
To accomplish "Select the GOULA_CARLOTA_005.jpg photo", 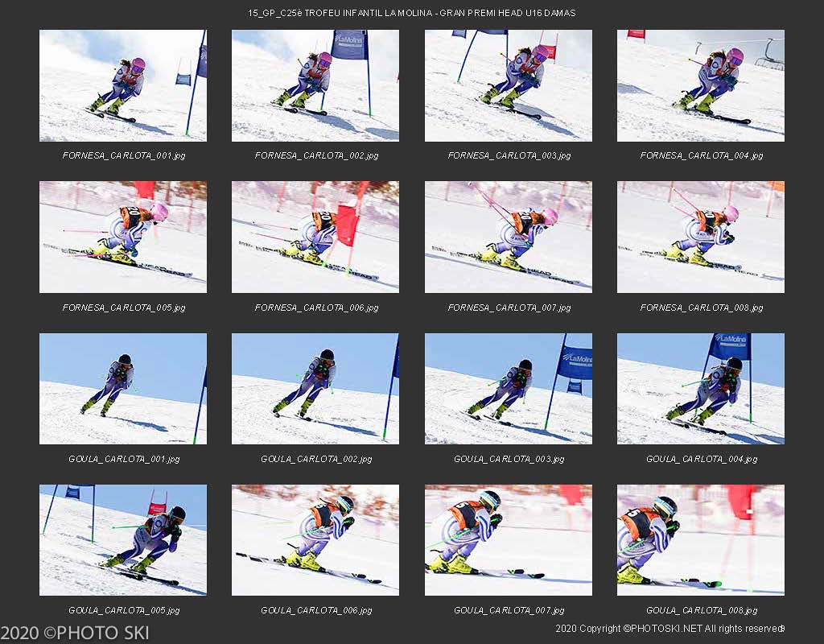I will (123, 540).
